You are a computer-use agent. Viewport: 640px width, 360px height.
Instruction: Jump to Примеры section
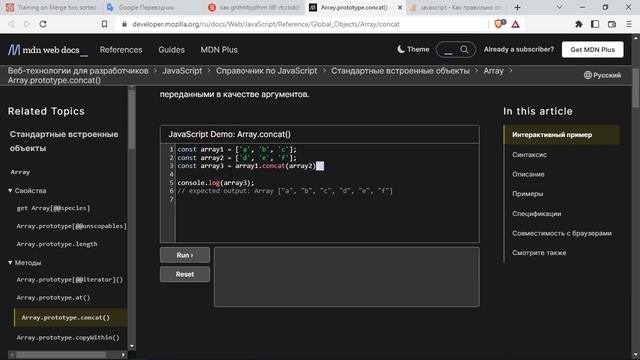pyautogui.click(x=527, y=194)
